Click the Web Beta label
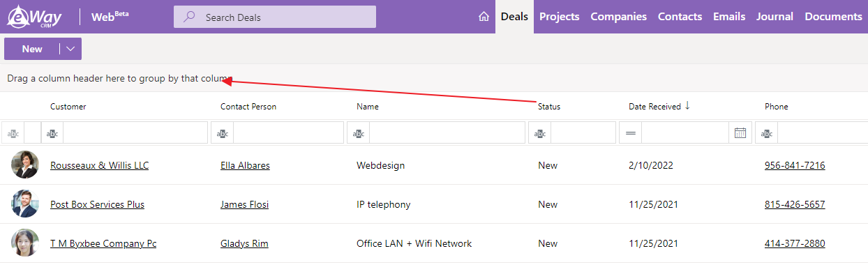868x267 pixels. tap(110, 17)
